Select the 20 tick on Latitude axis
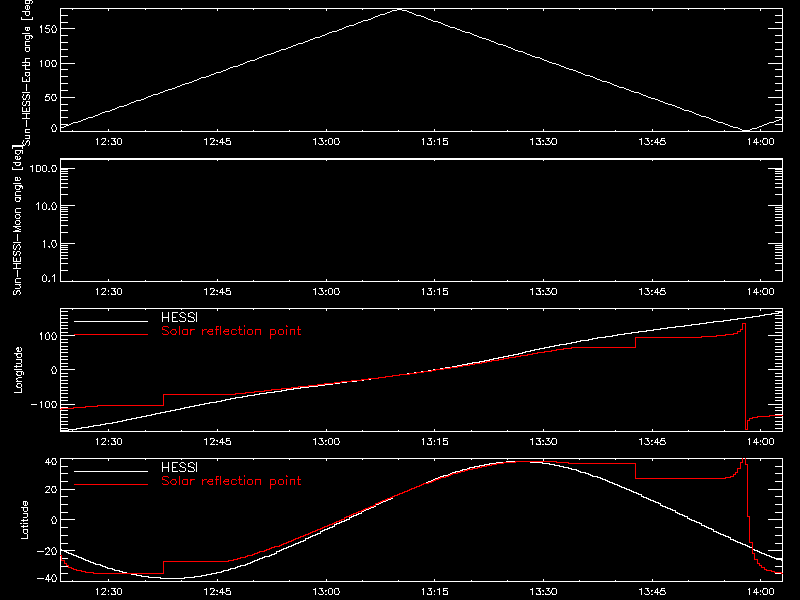The width and height of the screenshot is (800, 600). (x=51, y=490)
